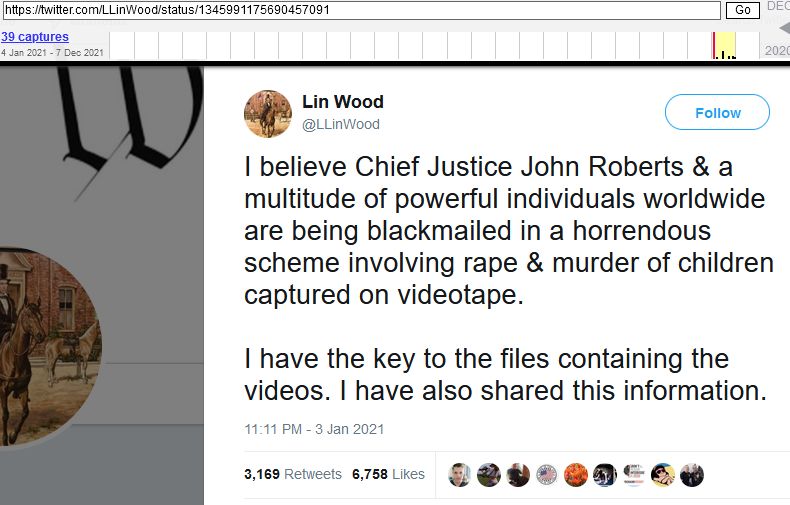Click the last liker avatar showing two people

692,475
